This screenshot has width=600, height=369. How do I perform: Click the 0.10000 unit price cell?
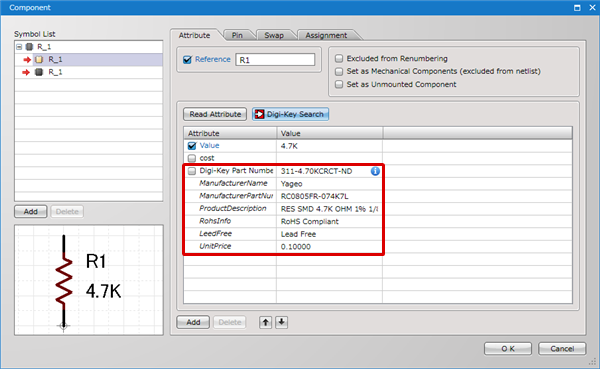pyautogui.click(x=329, y=247)
